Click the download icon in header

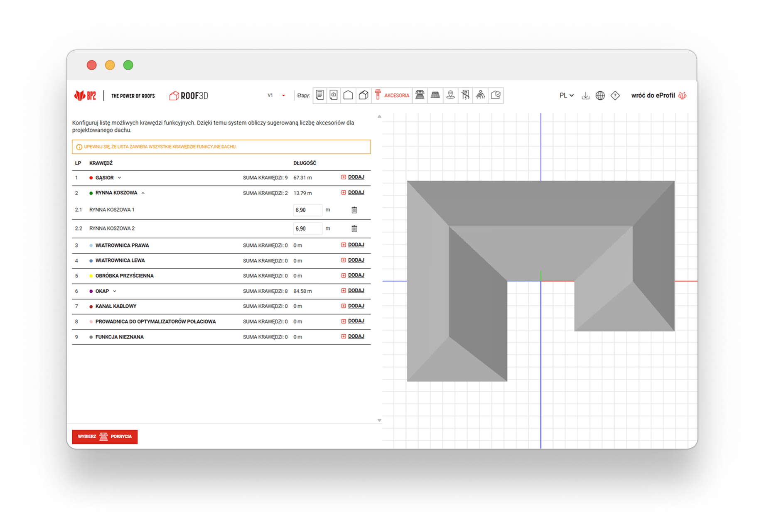[x=585, y=96]
